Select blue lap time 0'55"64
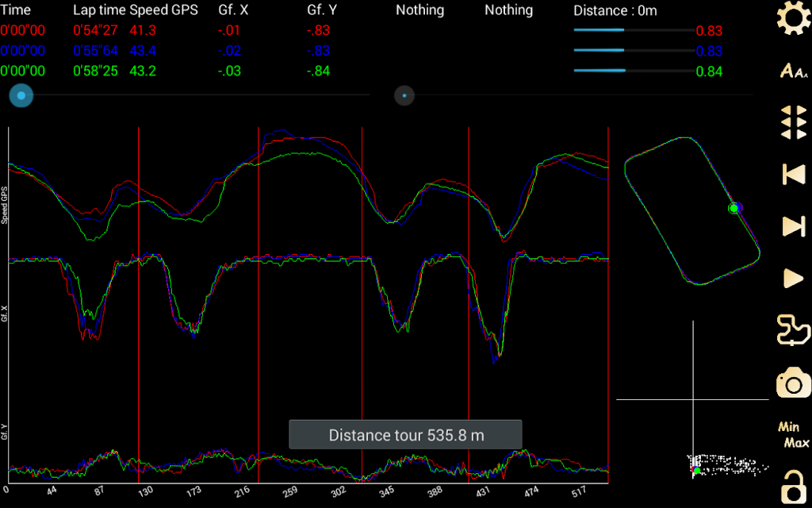The image size is (812, 508). 96,51
